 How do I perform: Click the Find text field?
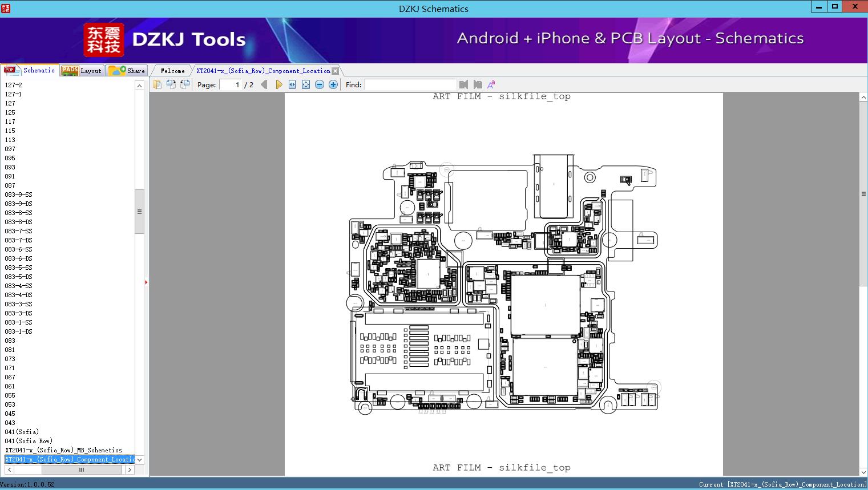[x=410, y=84]
